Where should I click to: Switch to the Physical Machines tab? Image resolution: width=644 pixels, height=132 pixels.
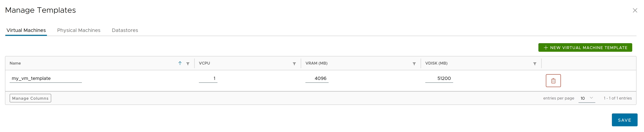(79, 30)
